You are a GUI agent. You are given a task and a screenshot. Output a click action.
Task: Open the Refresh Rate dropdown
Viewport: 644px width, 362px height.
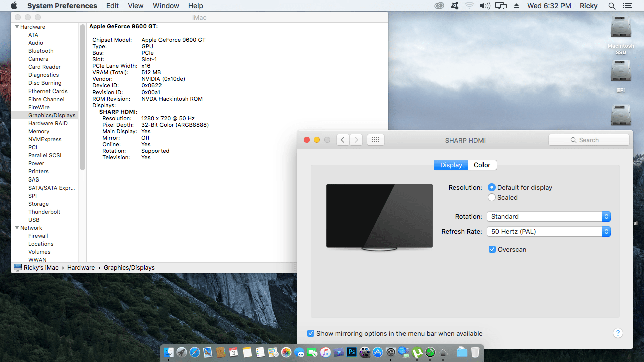pos(548,232)
